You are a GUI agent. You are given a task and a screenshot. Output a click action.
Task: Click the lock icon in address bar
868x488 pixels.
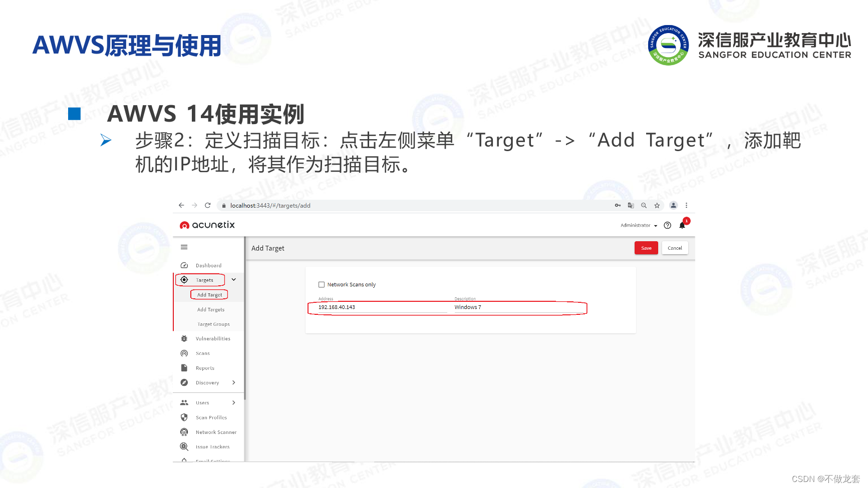[224, 206]
